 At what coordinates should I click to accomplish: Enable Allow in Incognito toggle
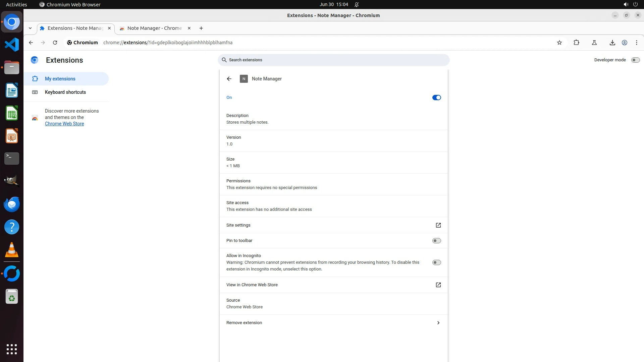(436, 262)
